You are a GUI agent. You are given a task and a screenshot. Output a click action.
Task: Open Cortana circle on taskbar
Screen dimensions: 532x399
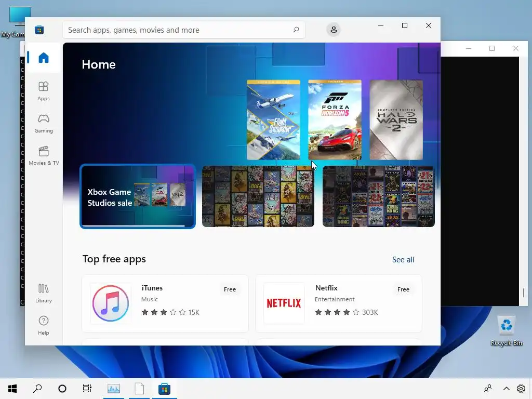tap(62, 389)
